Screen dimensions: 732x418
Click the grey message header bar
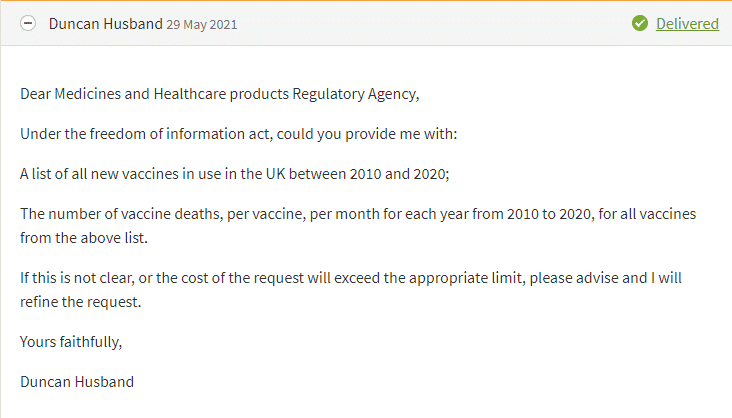[366, 23]
